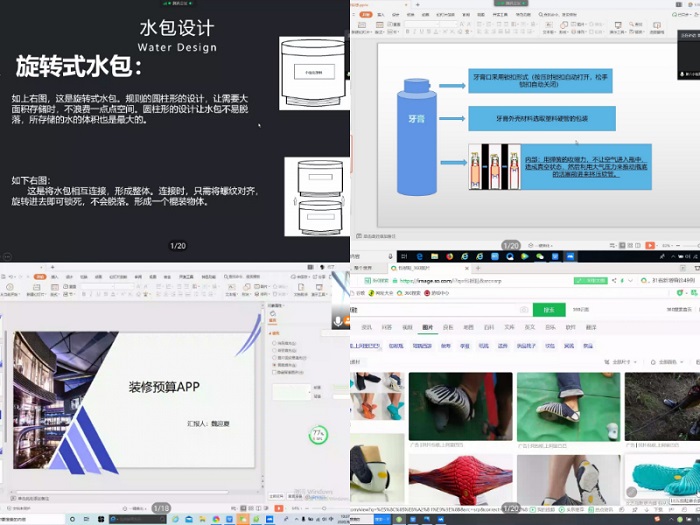700x525 pixels.
Task: Select the 渐变填充 gradient fill radio button
Action: [x=277, y=349]
